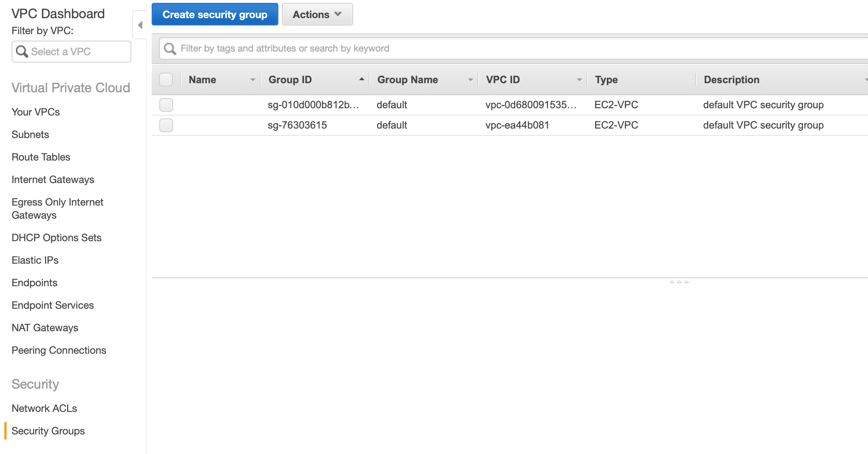Navigate to Internet Gateways

[x=53, y=179]
